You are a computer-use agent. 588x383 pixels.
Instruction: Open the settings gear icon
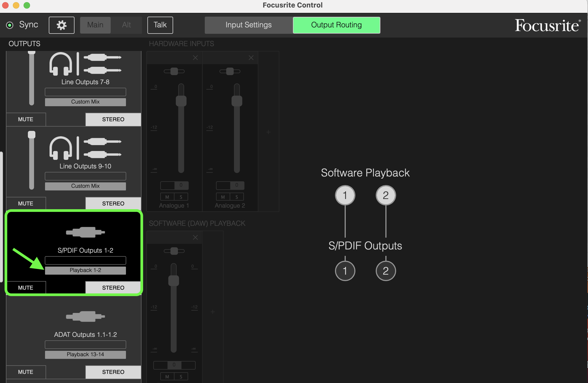pos(61,25)
